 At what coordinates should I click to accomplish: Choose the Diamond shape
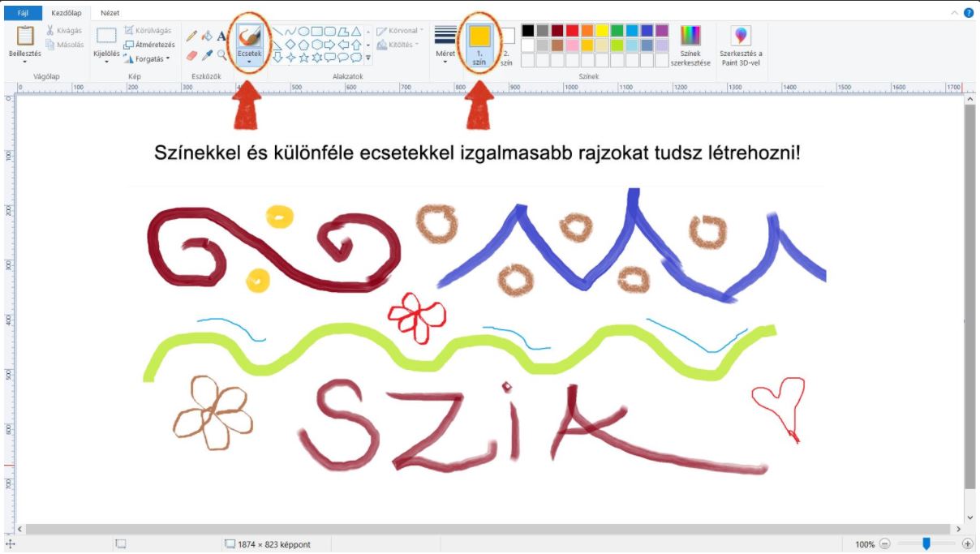coord(290,45)
